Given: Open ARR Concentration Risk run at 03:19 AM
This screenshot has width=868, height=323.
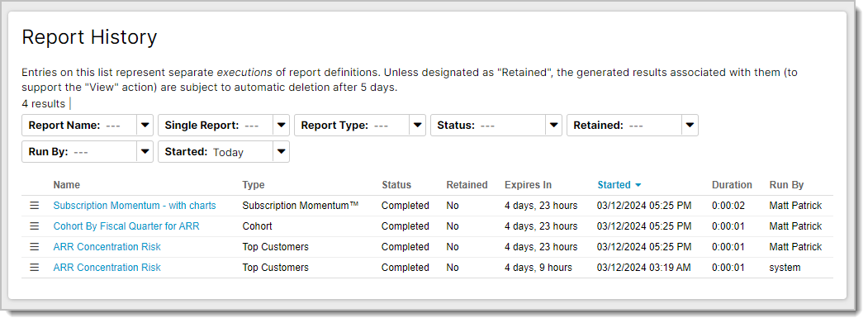Looking at the screenshot, I should point(107,267).
